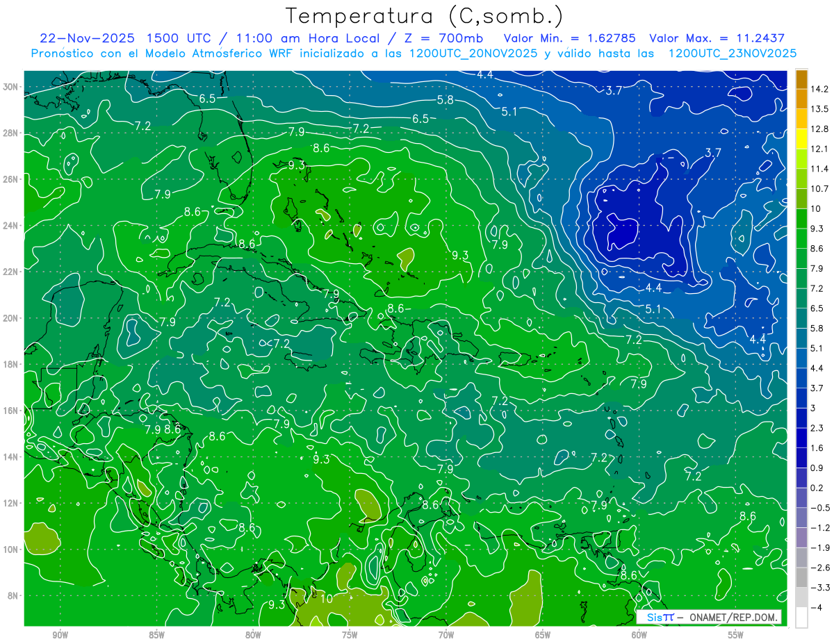Click the '18N' latitude axis label
This screenshot has width=834, height=644.
coord(12,364)
